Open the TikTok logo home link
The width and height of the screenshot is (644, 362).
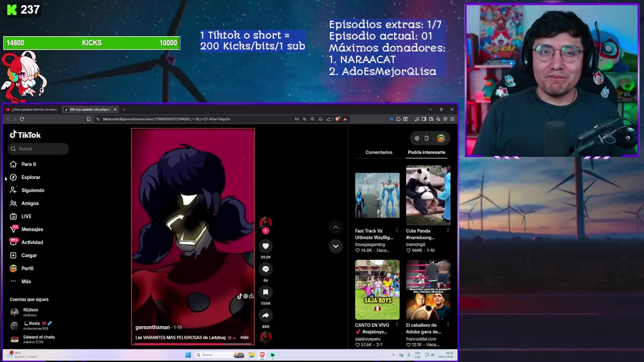pos(25,135)
